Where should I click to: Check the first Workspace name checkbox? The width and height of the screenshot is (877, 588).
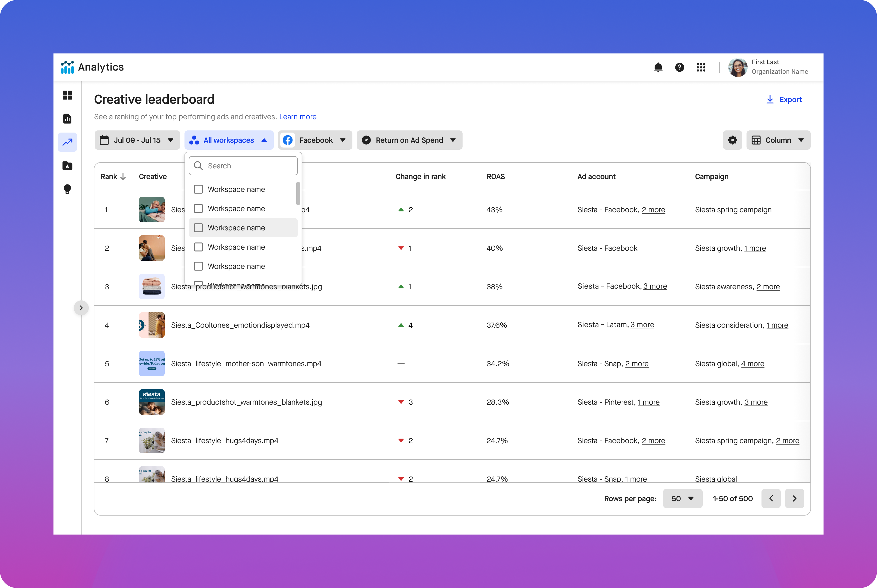[198, 189]
